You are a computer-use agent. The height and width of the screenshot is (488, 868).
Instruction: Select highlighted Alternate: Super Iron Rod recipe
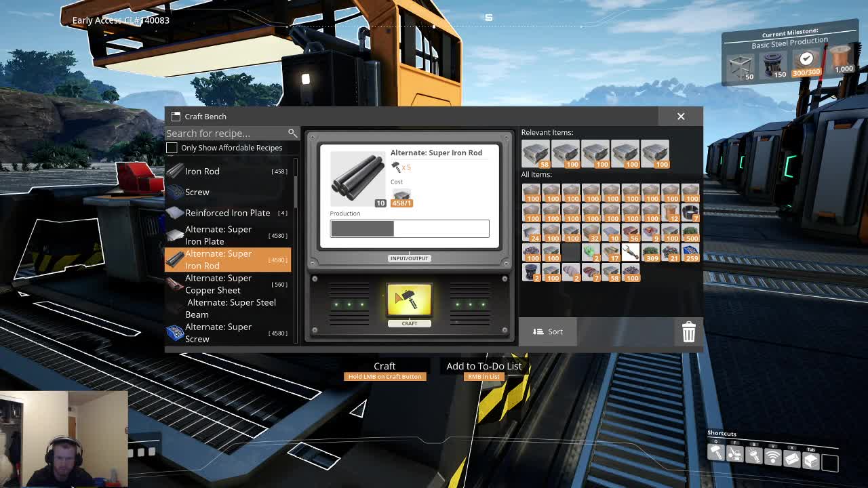pyautogui.click(x=228, y=260)
